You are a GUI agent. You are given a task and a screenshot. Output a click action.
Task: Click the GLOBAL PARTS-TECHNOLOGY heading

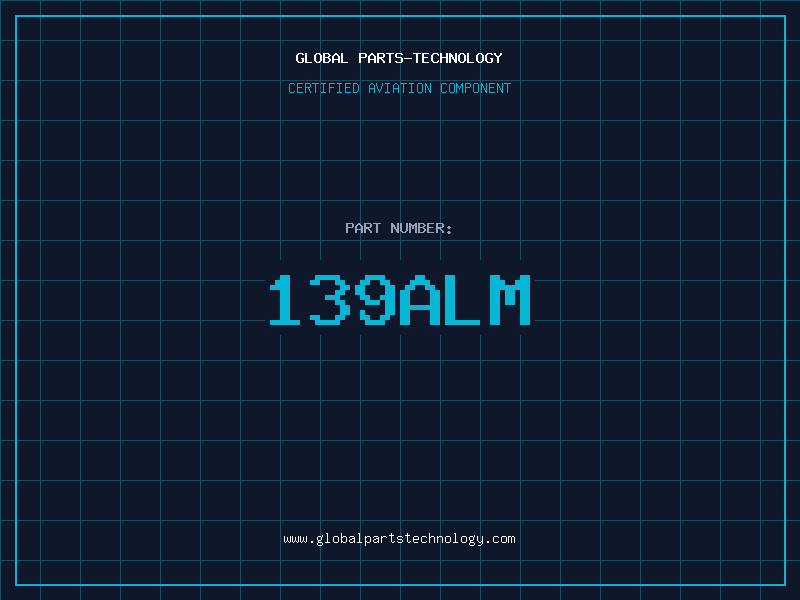pyautogui.click(x=399, y=58)
